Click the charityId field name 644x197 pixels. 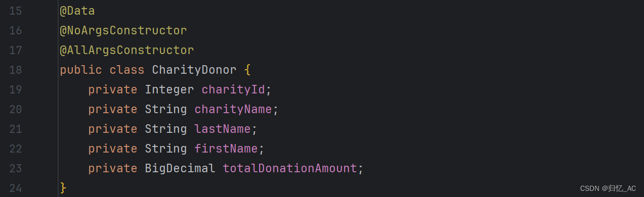pyautogui.click(x=233, y=90)
